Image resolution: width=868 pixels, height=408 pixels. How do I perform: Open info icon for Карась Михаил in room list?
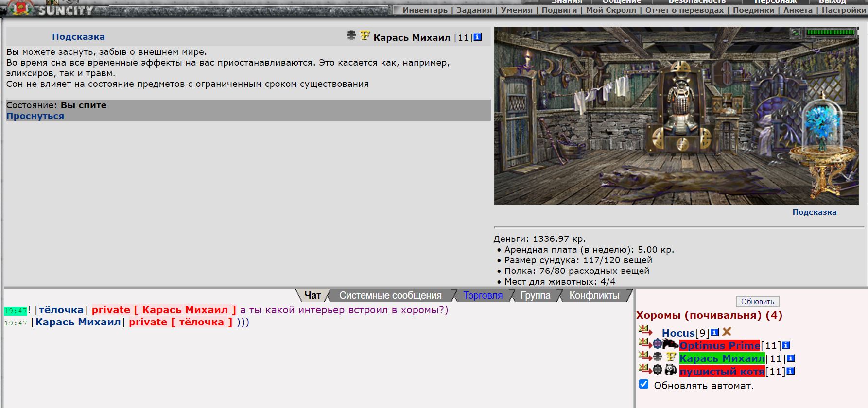point(791,358)
